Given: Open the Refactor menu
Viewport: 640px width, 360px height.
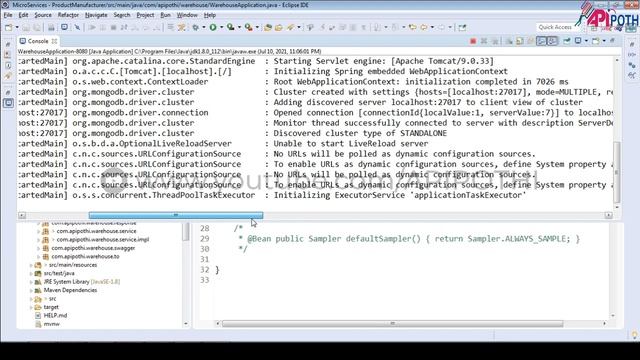Looking at the screenshot, I should tap(68, 15).
